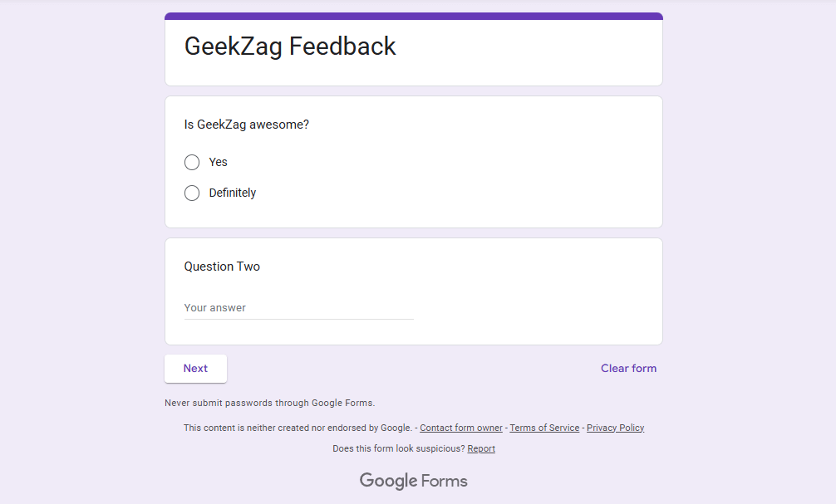This screenshot has width=836, height=504.
Task: Click the 'Never submit passwords' warning text
Action: coord(269,403)
